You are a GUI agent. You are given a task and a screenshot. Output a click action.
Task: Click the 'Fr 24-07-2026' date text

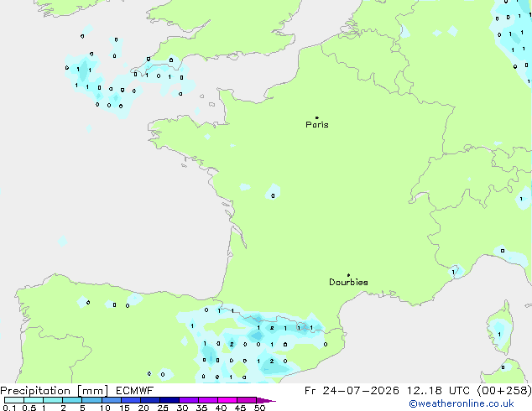[352, 391]
